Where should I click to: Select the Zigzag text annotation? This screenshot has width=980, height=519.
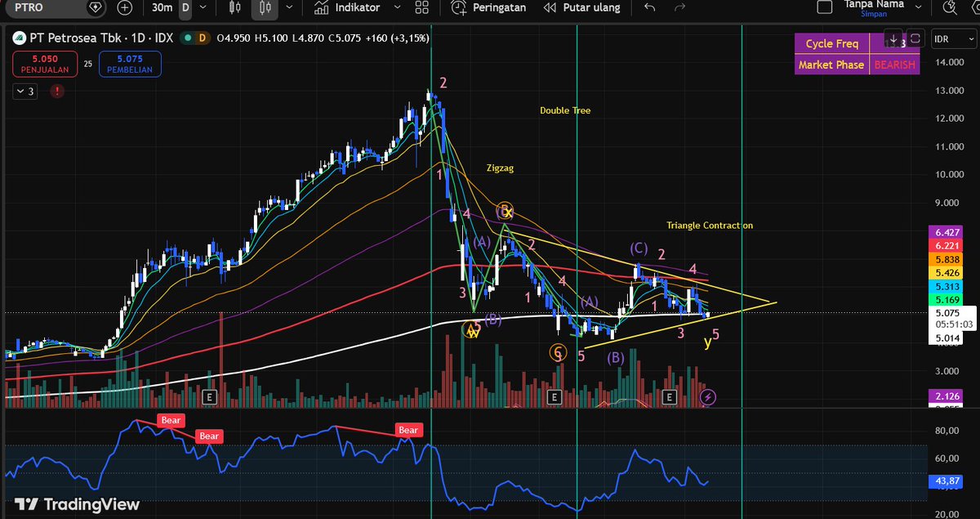pyautogui.click(x=500, y=168)
